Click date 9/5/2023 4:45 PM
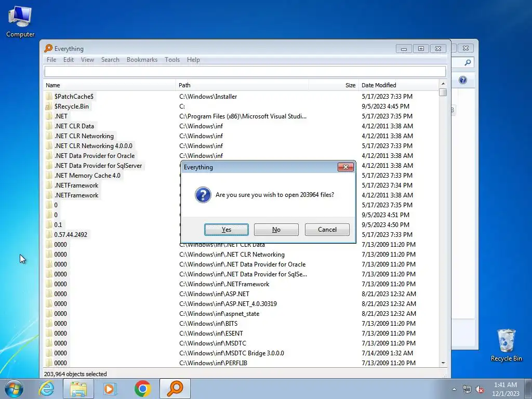Viewport: 532px width, 399px height. [385, 107]
